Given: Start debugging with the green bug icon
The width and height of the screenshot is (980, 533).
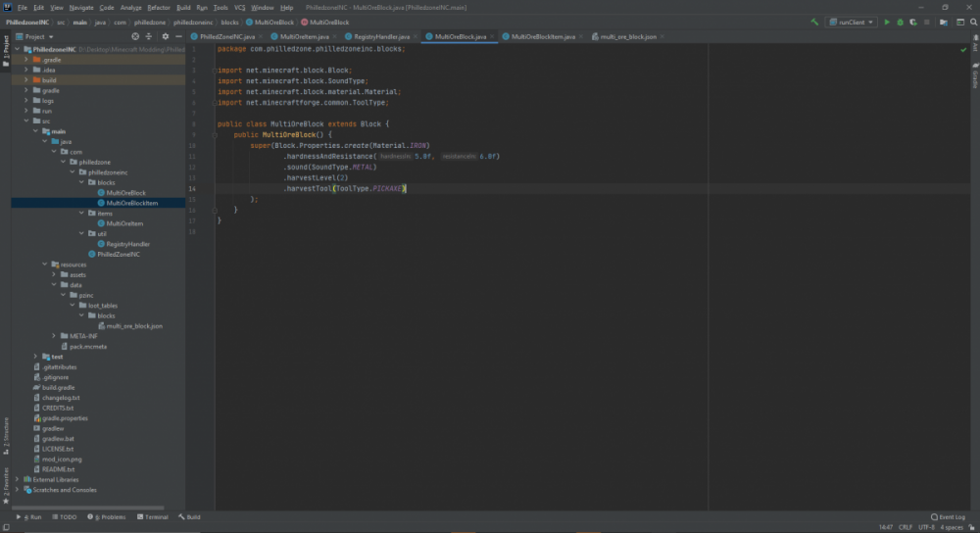Looking at the screenshot, I should tap(900, 22).
